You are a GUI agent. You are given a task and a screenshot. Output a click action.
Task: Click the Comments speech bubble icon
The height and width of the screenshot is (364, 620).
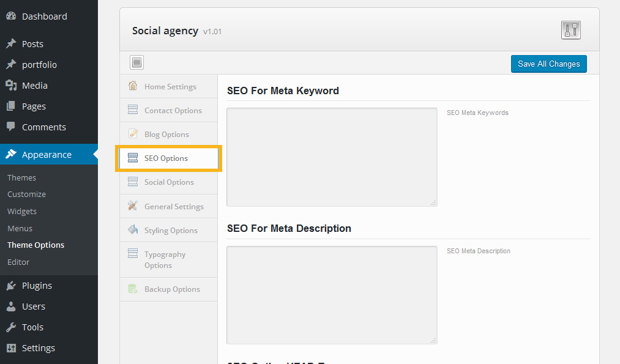[11, 127]
